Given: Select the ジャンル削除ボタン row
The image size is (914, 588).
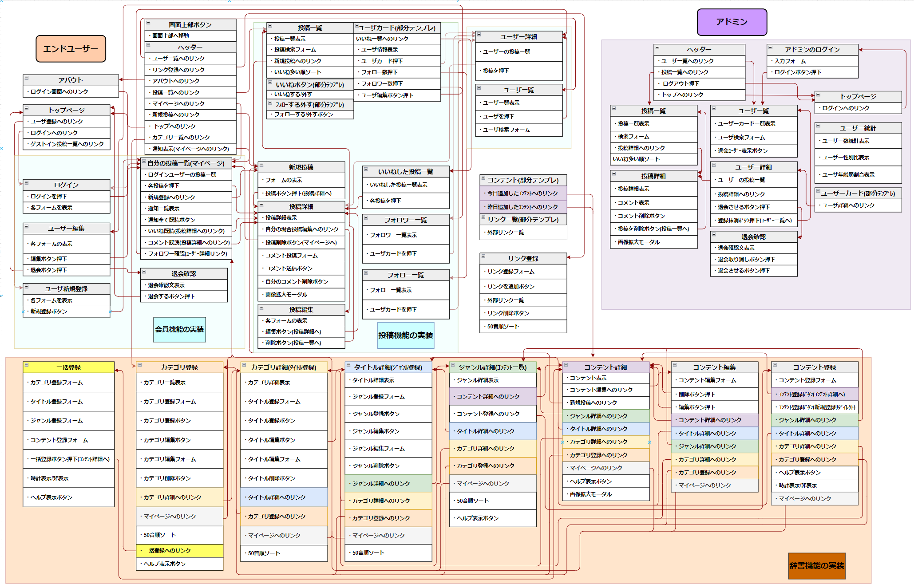Looking at the screenshot, I should point(388,466).
